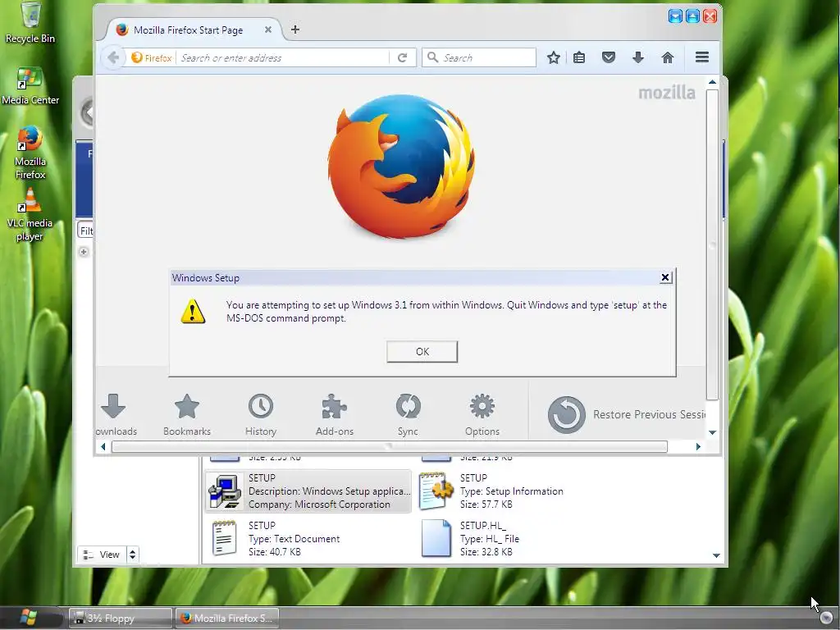This screenshot has width=840, height=630.
Task: Open History from the Firefox start page
Action: coord(261,415)
